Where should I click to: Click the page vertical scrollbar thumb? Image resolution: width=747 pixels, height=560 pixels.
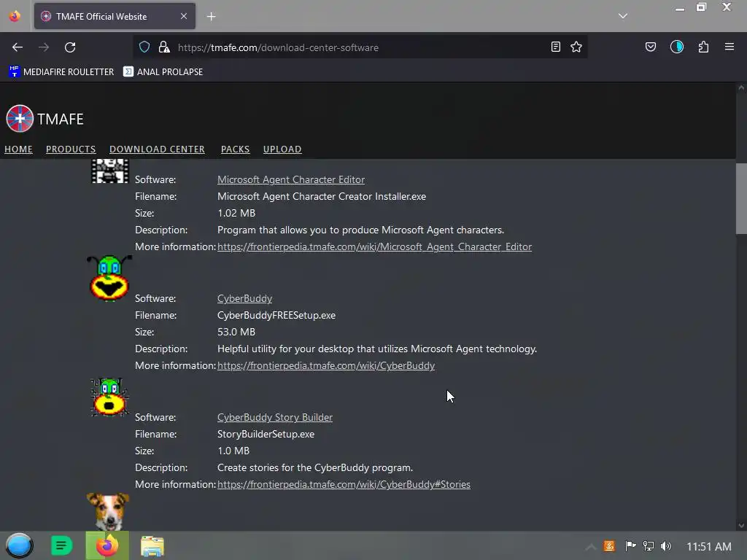point(741,198)
